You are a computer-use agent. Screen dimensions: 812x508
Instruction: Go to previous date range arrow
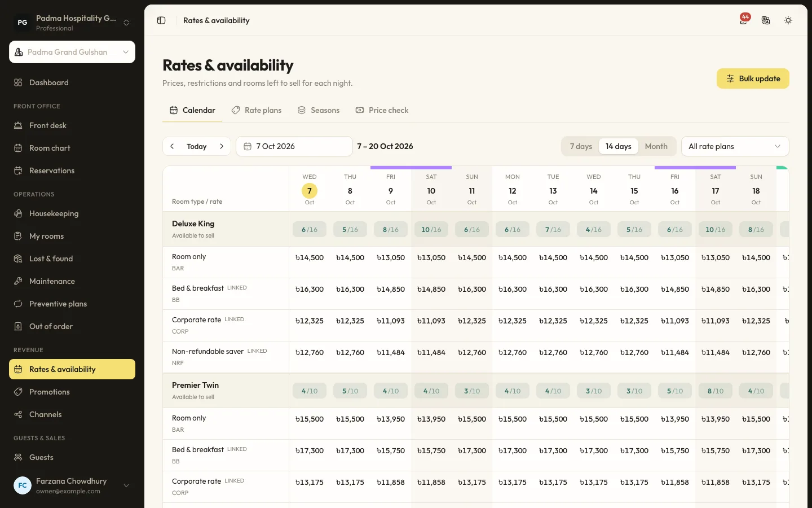tap(172, 146)
